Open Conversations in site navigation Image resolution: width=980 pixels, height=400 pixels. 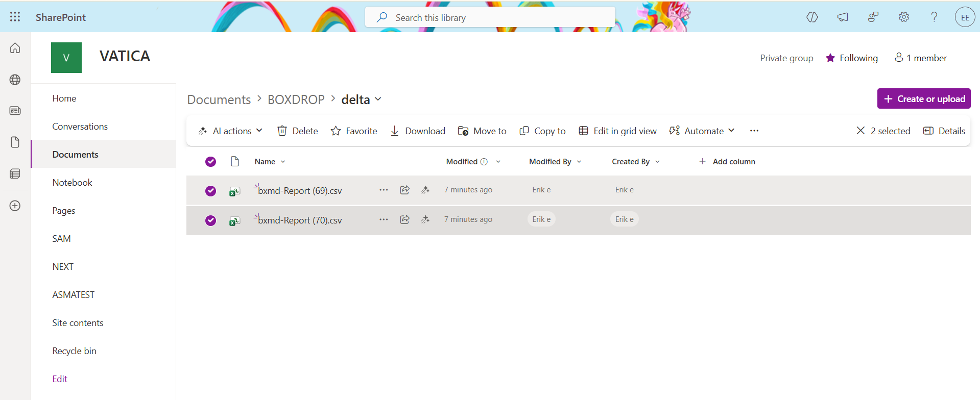[x=80, y=127]
